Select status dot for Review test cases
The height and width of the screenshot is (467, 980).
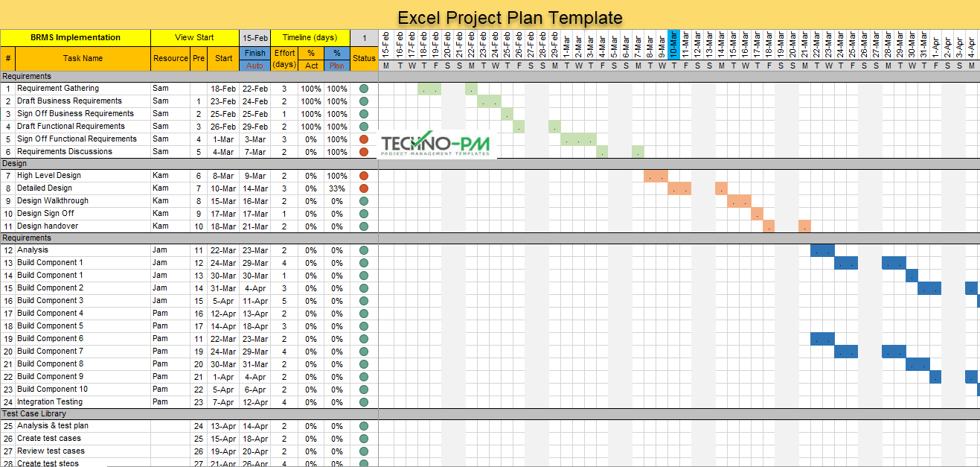(364, 451)
